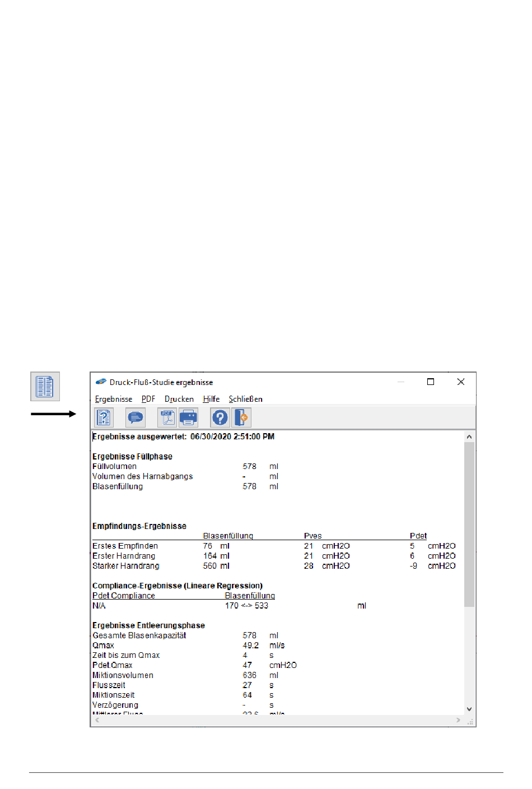The height and width of the screenshot is (789, 532).
Task: Close the Druck-Fluß-Studie ergebnisse window
Action: pos(461,382)
